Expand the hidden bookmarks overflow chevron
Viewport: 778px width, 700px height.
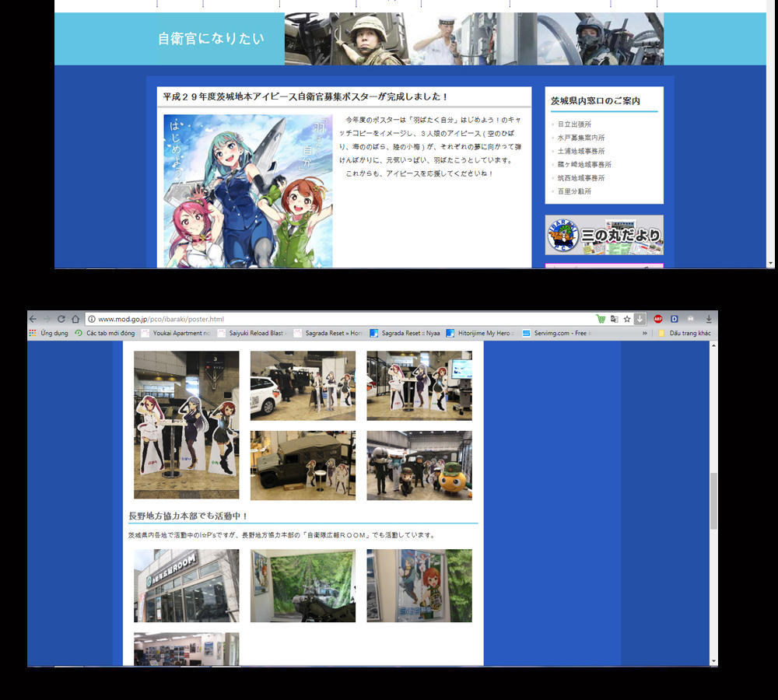pyautogui.click(x=644, y=333)
